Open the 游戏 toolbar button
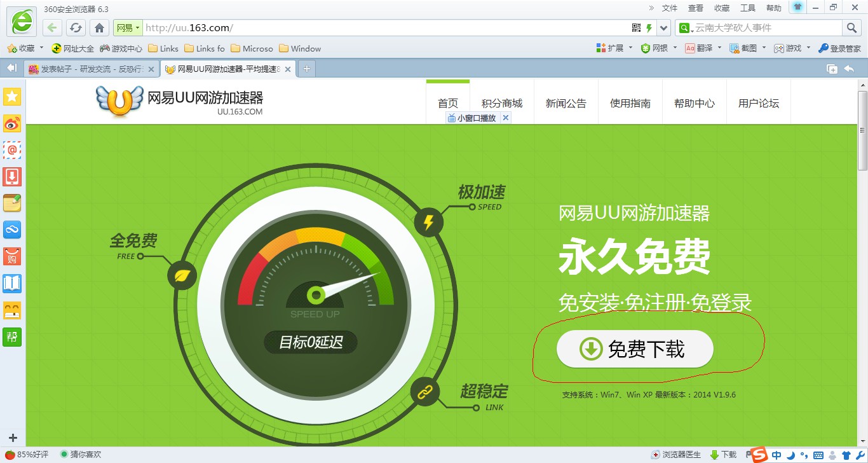The height and width of the screenshot is (463, 868). pyautogui.click(x=788, y=48)
